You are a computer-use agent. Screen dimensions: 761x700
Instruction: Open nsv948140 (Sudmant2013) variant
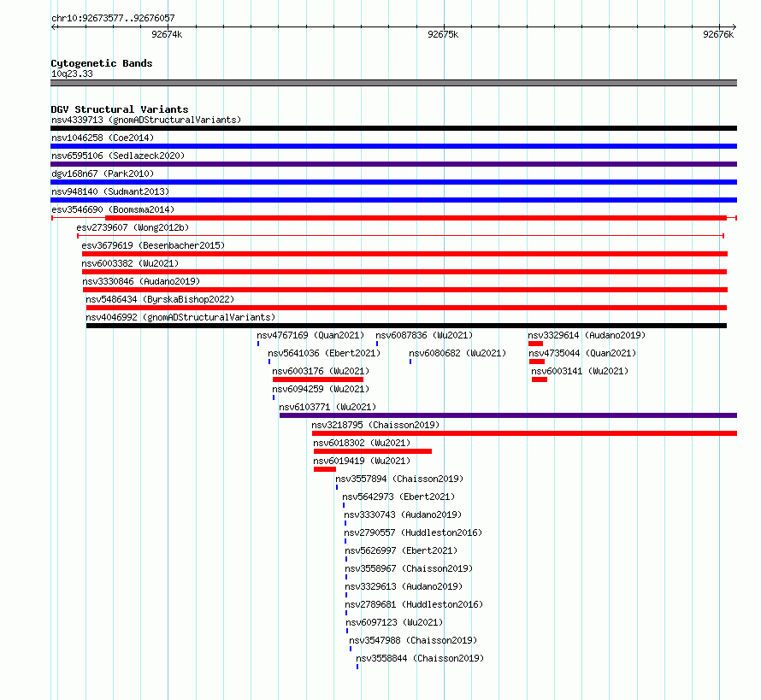[x=110, y=191]
